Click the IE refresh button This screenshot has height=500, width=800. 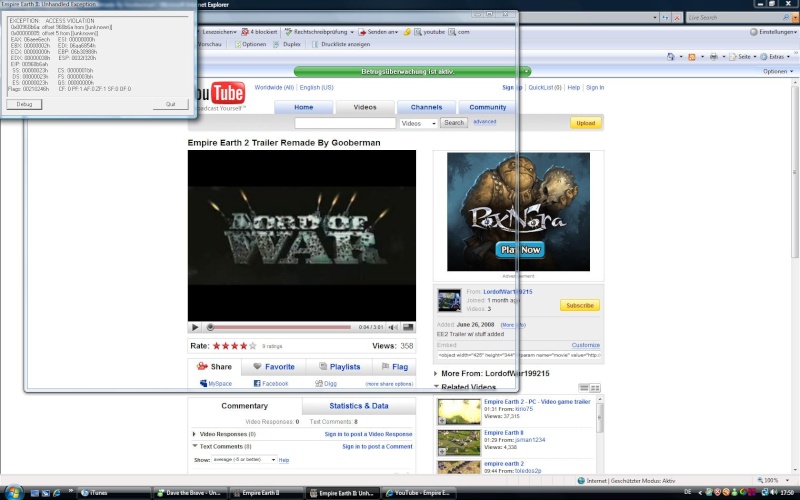point(665,17)
